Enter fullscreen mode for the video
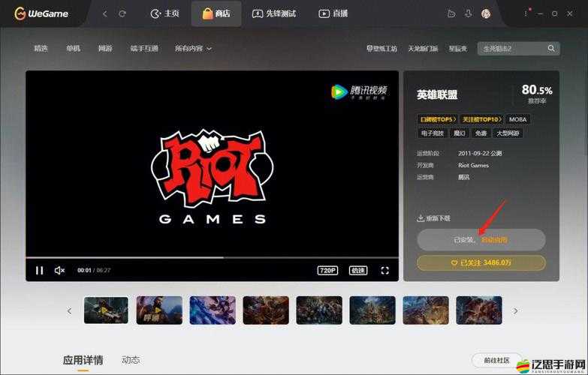Image resolution: width=588 pixels, height=375 pixels. [384, 271]
